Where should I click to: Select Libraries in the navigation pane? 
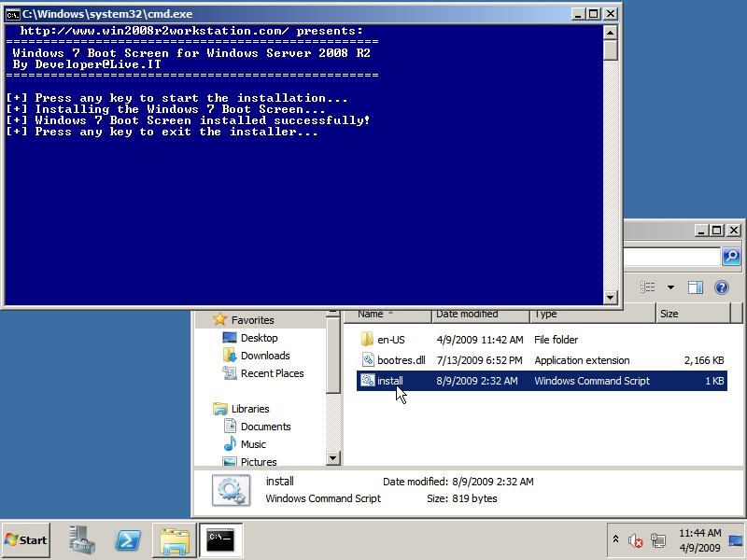click(250, 409)
